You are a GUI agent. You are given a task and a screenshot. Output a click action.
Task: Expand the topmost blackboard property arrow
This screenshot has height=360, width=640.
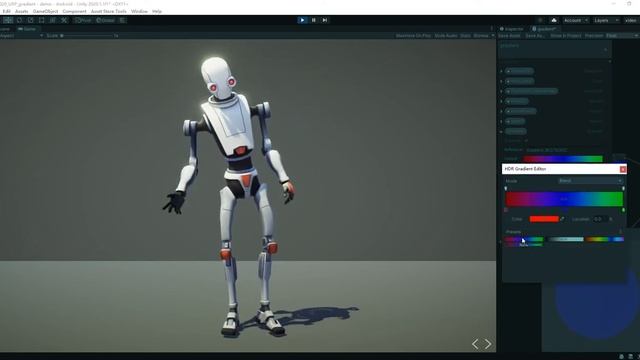tap(501, 71)
